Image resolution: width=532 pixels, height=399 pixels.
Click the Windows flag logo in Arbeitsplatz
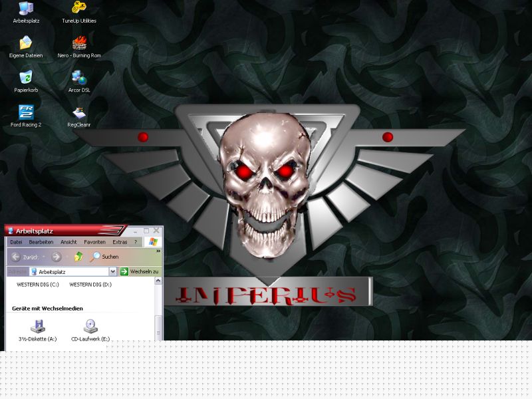[x=153, y=242]
